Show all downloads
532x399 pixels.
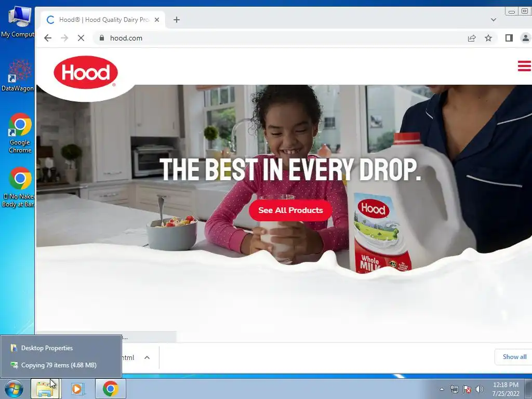point(514,357)
